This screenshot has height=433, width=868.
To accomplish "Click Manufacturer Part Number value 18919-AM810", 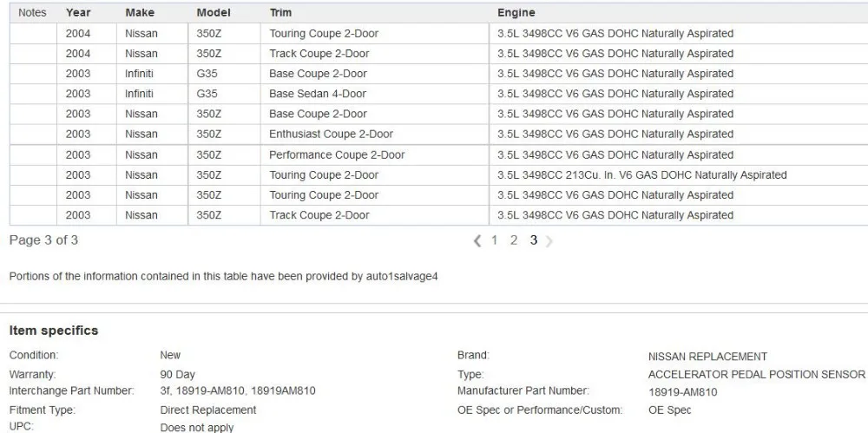I will click(682, 392).
